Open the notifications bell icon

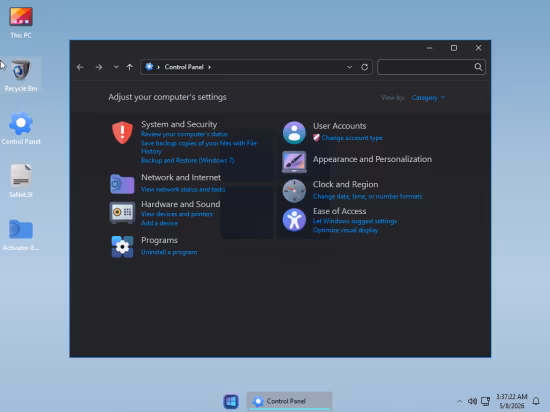[x=536, y=401]
